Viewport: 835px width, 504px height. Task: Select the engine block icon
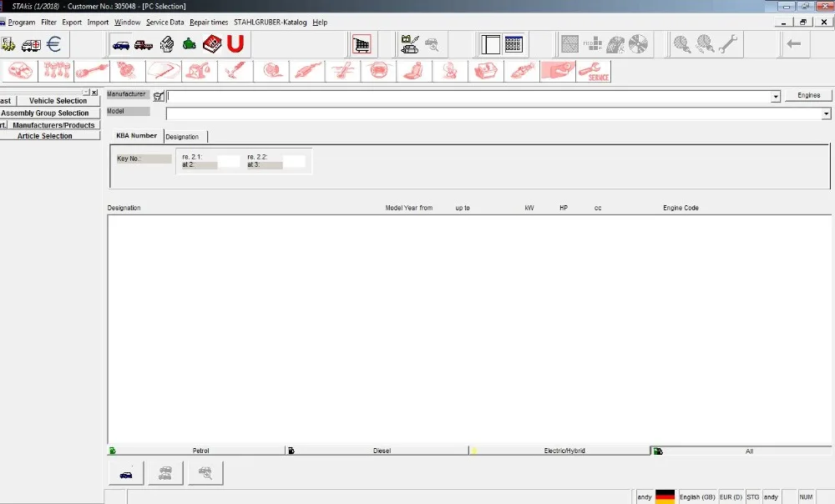167,44
